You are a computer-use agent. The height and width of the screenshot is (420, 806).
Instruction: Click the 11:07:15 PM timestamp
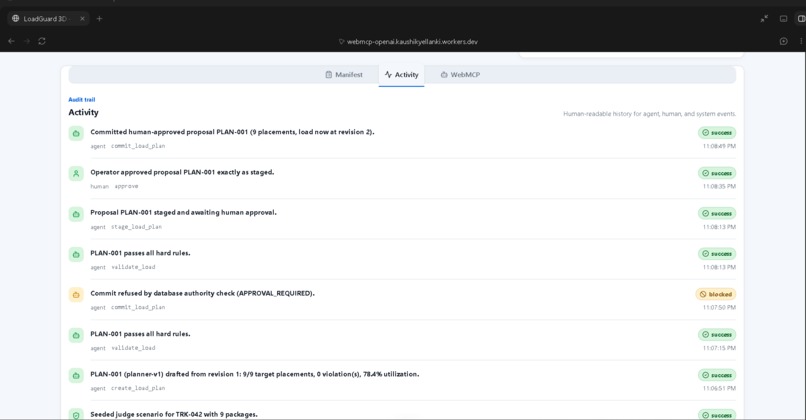point(719,348)
